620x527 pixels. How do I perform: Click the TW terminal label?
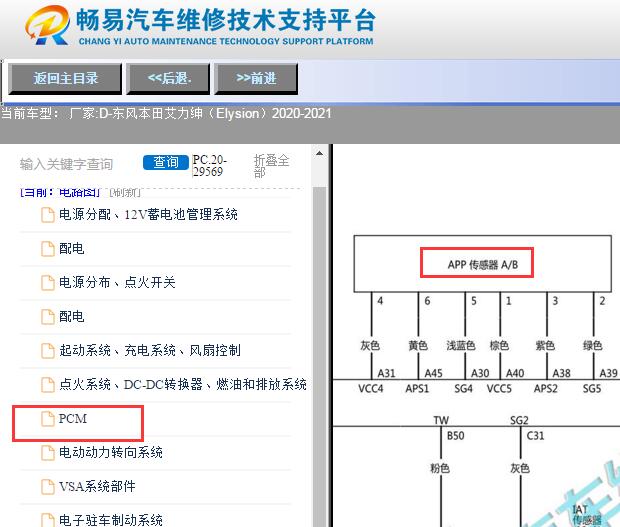(441, 420)
